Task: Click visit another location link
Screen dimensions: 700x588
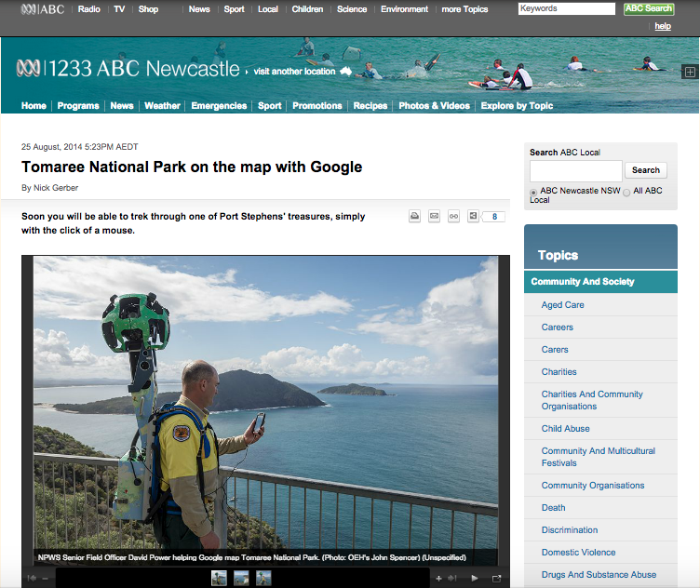Action: click(294, 72)
